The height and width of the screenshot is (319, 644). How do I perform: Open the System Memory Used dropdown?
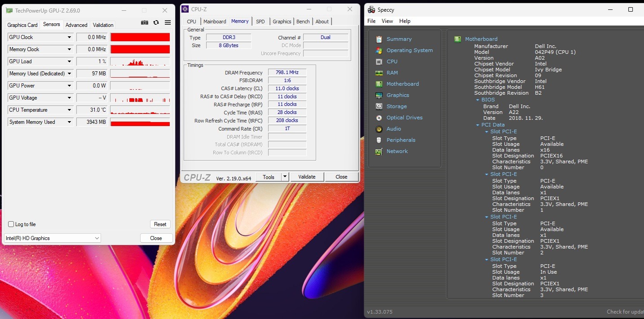tap(70, 122)
